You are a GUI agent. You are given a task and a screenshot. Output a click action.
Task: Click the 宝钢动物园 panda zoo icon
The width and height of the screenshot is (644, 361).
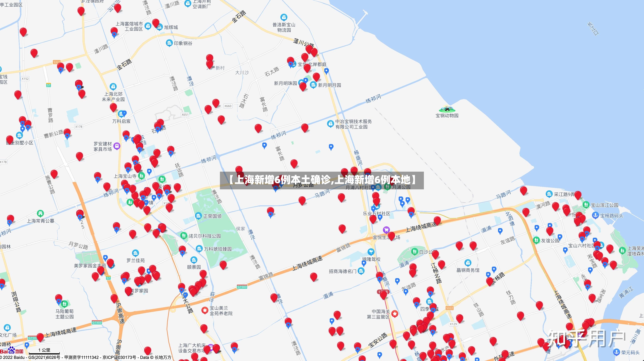447,109
